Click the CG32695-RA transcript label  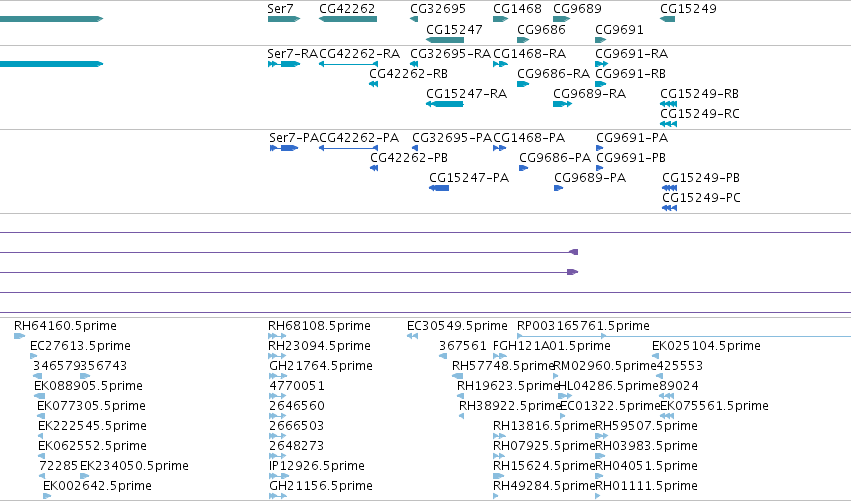450,54
